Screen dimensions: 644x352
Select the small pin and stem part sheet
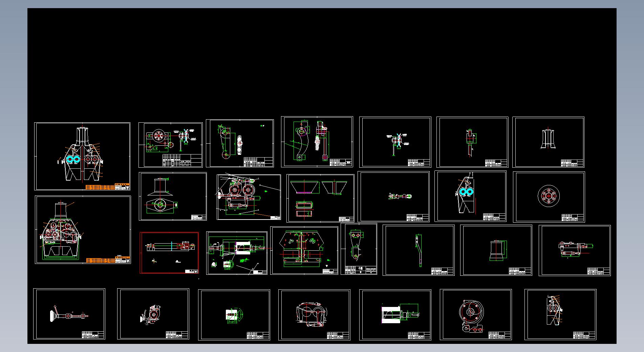pos(472,142)
